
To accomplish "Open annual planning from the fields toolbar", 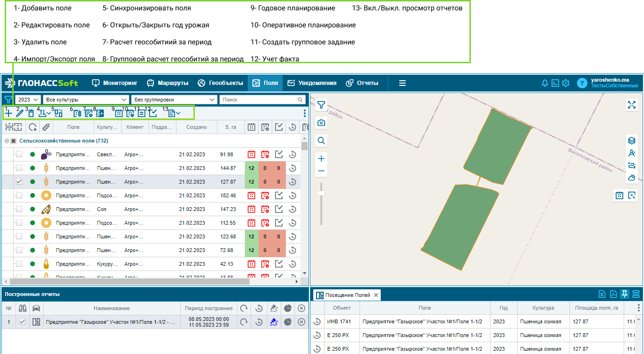I will pos(119,113).
